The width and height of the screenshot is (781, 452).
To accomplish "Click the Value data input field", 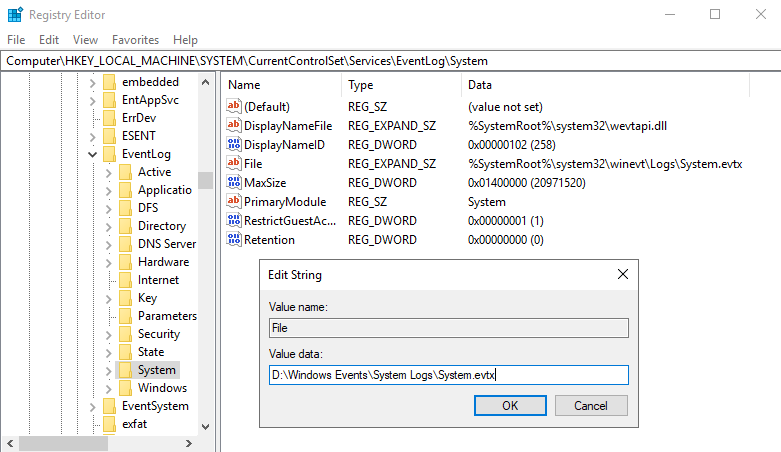I will click(449, 375).
